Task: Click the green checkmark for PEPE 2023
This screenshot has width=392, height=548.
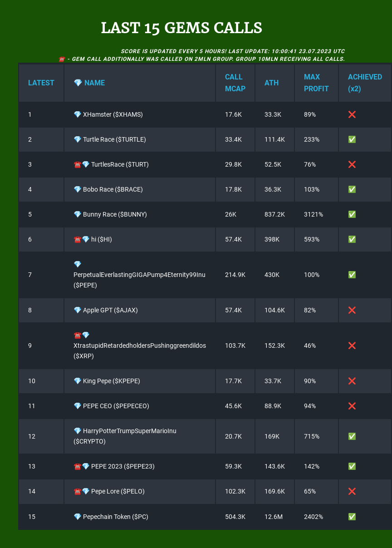Action: click(x=352, y=466)
